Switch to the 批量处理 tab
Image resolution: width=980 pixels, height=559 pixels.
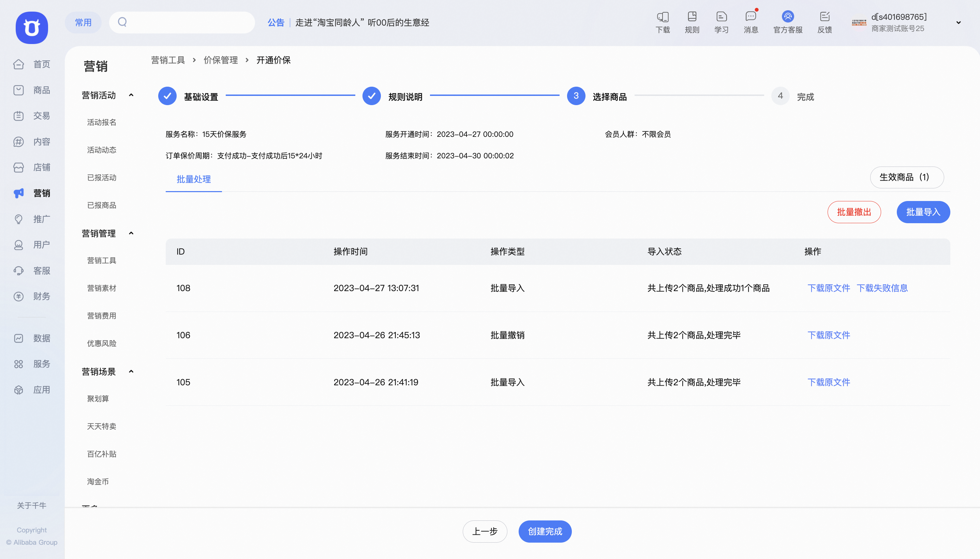(x=194, y=179)
